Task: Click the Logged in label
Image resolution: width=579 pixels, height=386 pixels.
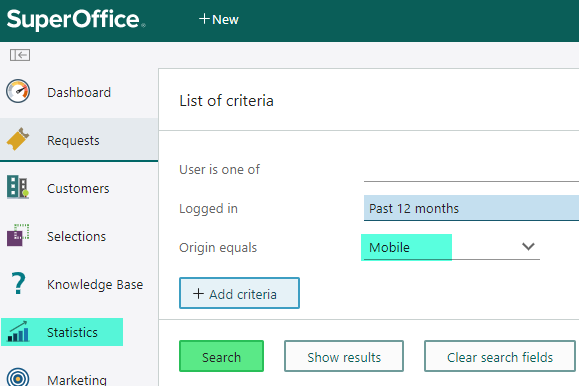Action: (208, 209)
